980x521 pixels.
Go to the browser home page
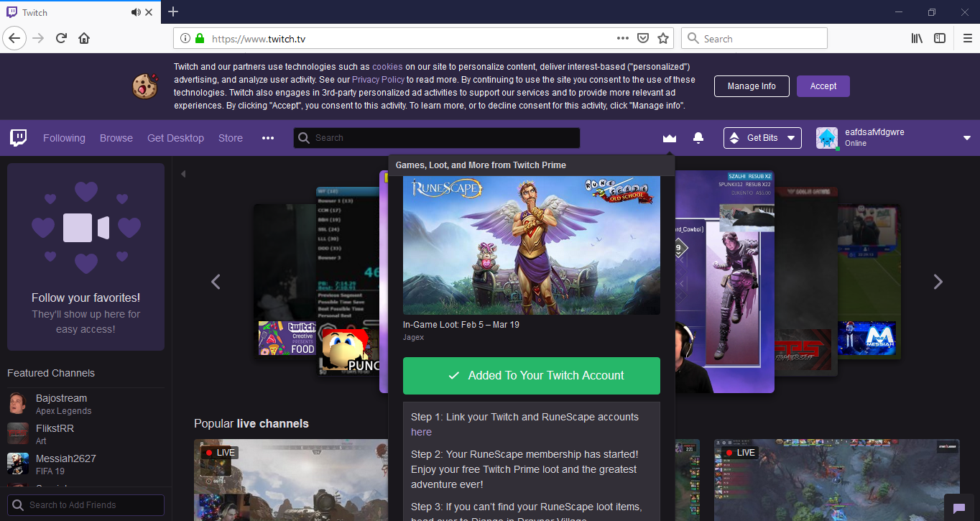[x=84, y=38]
